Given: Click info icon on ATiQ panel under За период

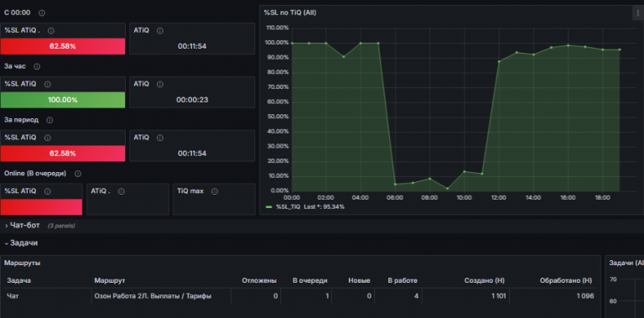Looking at the screenshot, I should 160,138.
